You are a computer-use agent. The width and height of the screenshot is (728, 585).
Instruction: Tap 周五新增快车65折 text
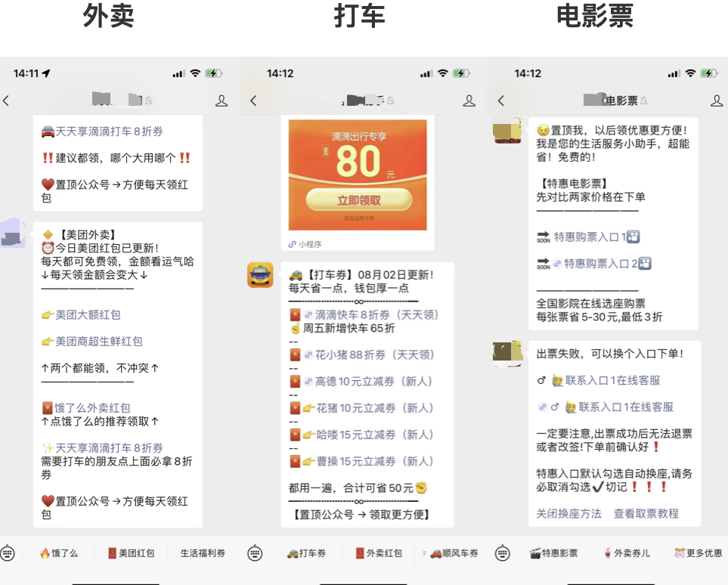coord(349,328)
